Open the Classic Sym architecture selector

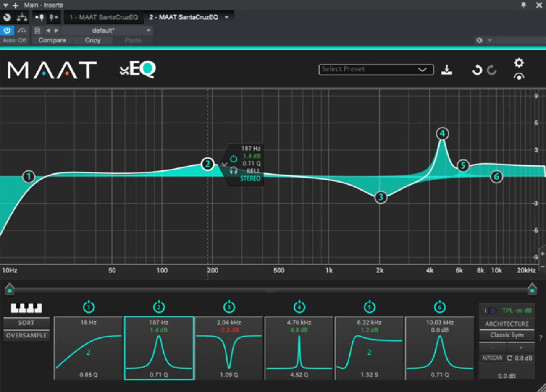[507, 335]
